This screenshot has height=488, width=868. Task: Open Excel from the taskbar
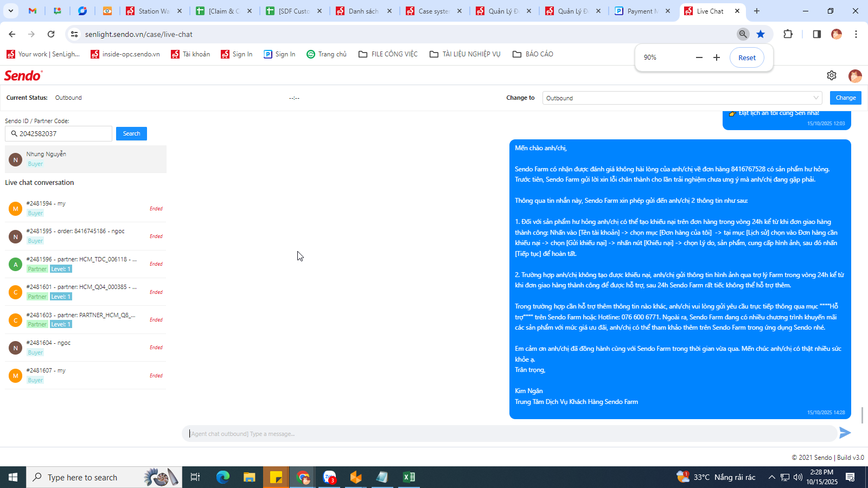(x=409, y=477)
